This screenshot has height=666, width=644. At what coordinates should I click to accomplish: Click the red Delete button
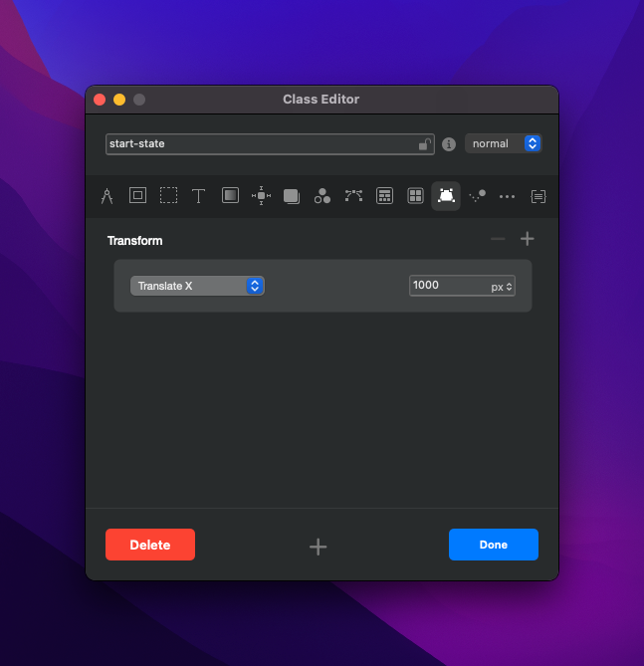150,545
